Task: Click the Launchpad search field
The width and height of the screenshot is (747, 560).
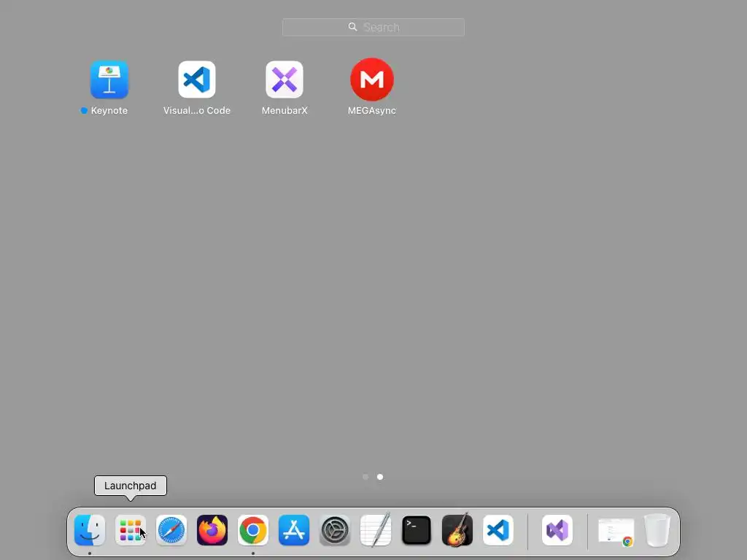Action: pos(373,27)
